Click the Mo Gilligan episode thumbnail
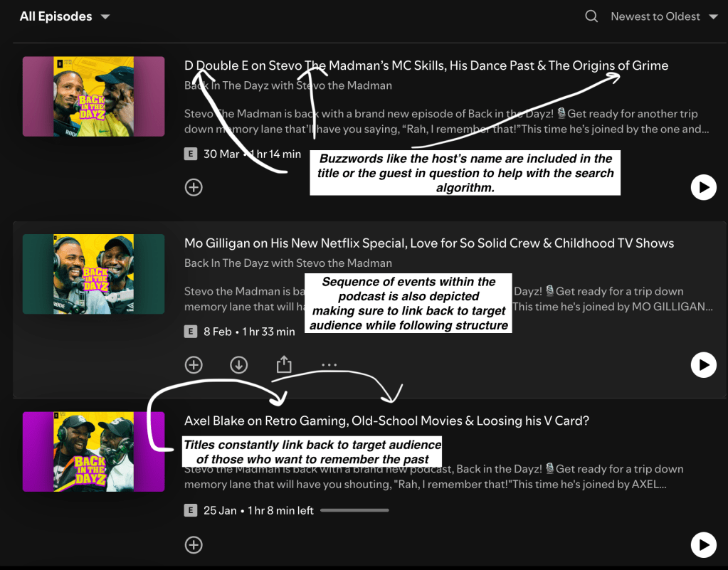 pos(93,274)
